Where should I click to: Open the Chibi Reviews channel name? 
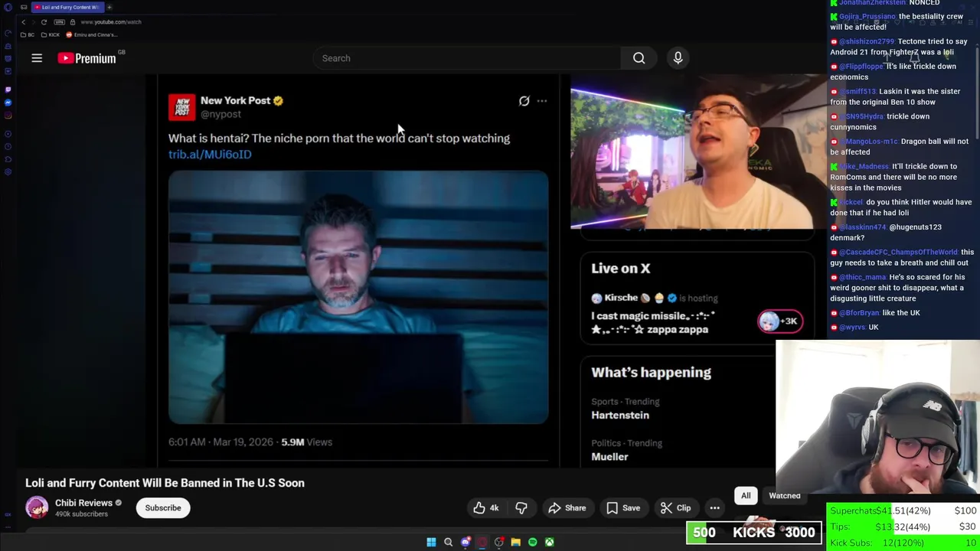(83, 503)
